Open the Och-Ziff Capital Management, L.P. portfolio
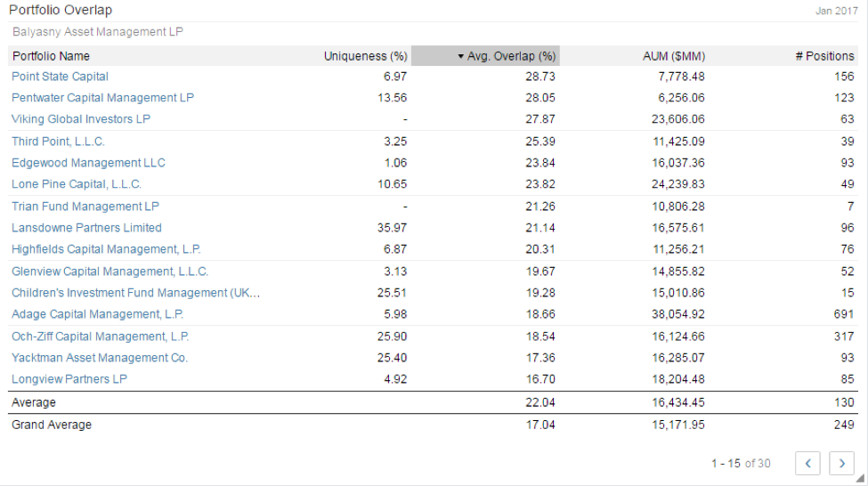Image resolution: width=868 pixels, height=486 pixels. pos(101,336)
